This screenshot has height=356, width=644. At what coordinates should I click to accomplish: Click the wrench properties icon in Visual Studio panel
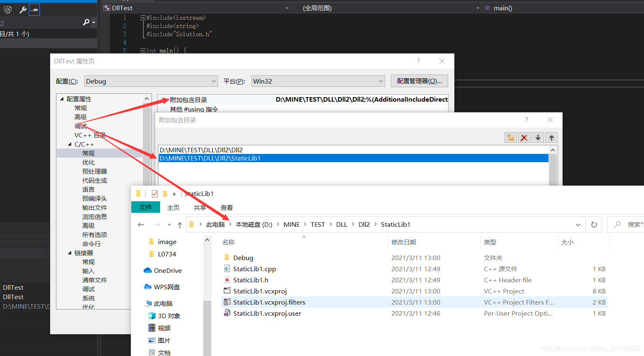click(x=23, y=9)
